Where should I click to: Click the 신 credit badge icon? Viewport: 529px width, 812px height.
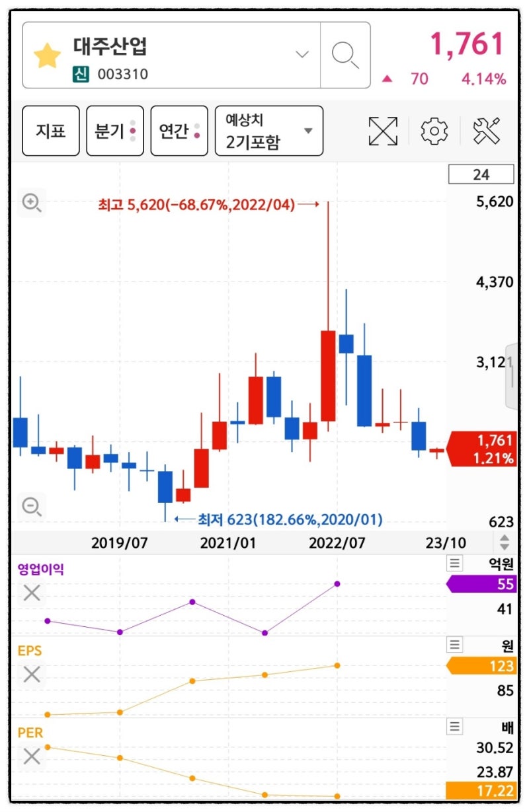pos(81,75)
